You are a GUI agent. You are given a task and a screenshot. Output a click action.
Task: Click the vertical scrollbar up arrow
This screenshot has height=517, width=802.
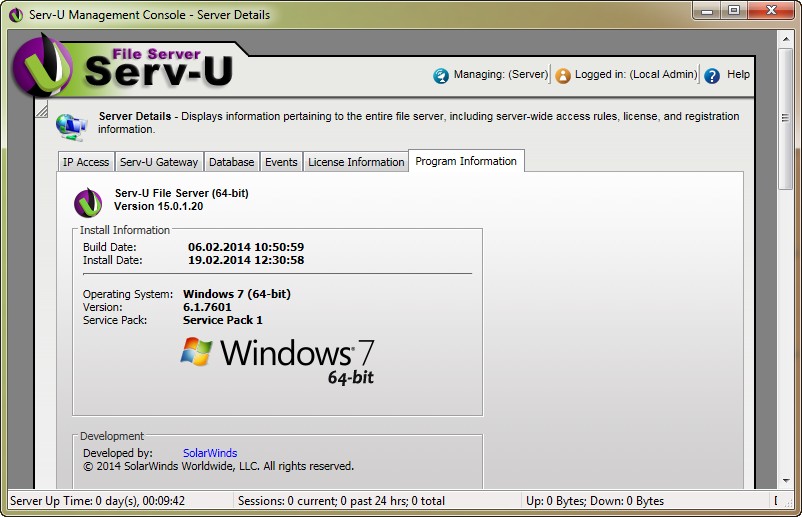pos(786,38)
